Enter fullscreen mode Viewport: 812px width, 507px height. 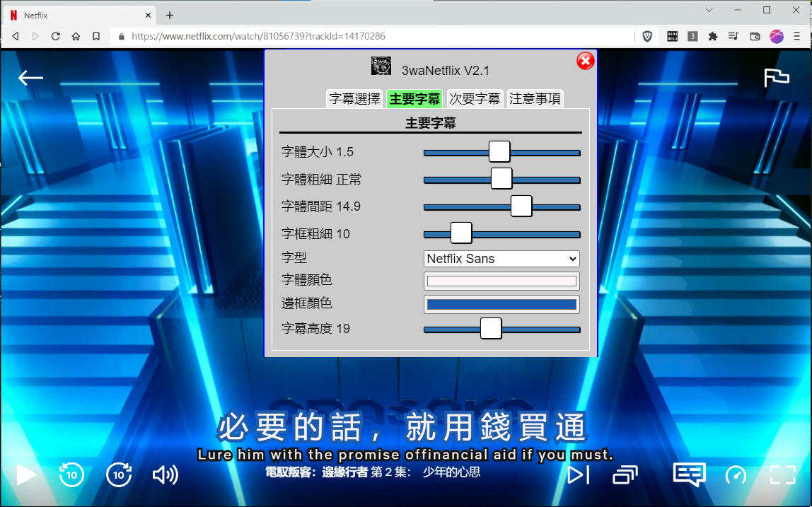point(782,474)
